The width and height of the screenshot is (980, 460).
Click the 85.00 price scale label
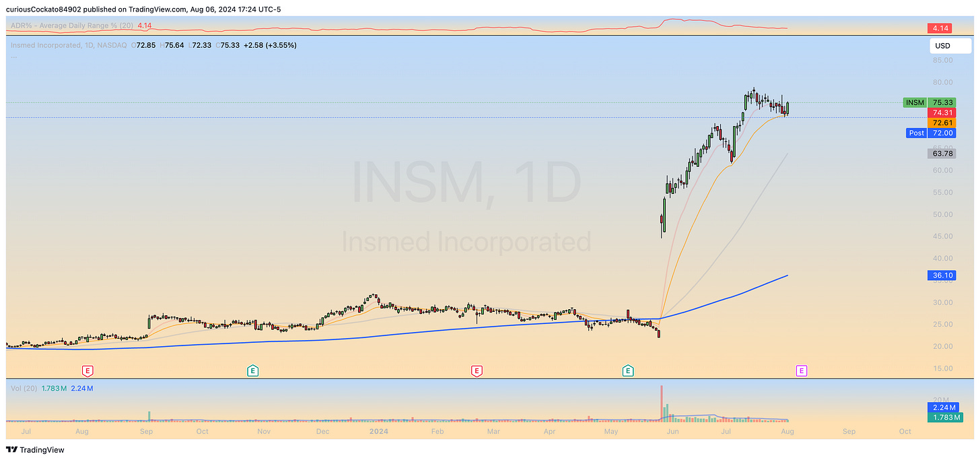pyautogui.click(x=942, y=60)
